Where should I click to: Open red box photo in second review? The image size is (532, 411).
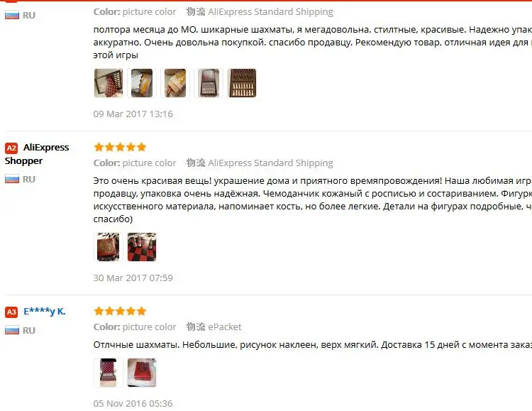click(109, 247)
